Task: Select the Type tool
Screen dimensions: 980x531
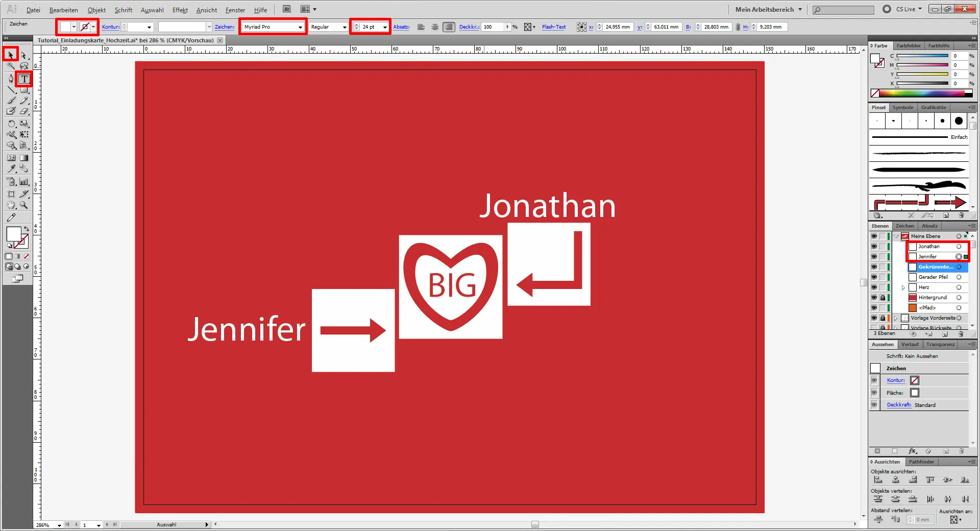Action: coord(23,79)
